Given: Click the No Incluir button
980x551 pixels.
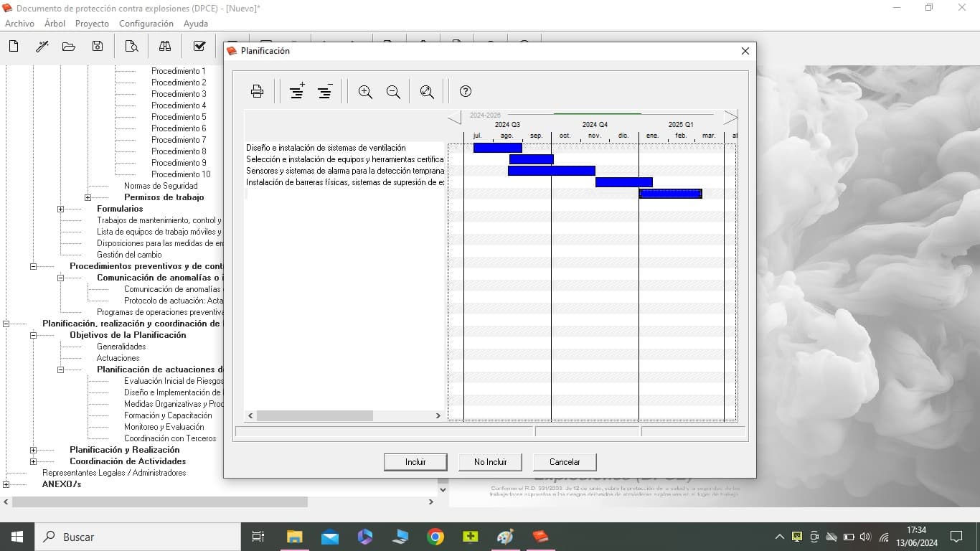Looking at the screenshot, I should (x=490, y=462).
